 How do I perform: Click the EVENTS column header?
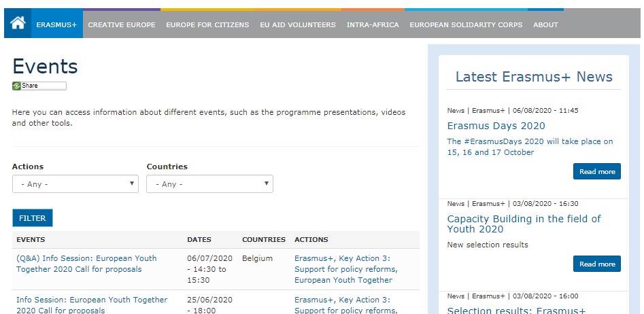[x=31, y=240]
